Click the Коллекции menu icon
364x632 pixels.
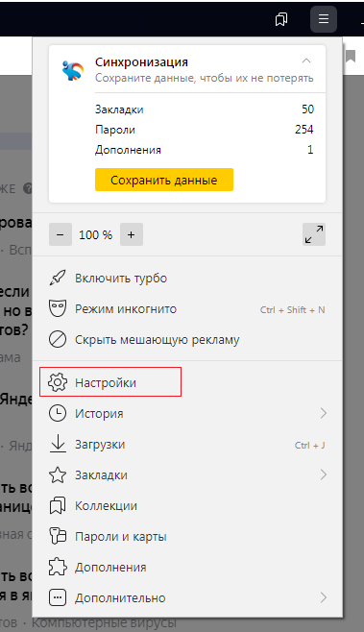tap(58, 506)
